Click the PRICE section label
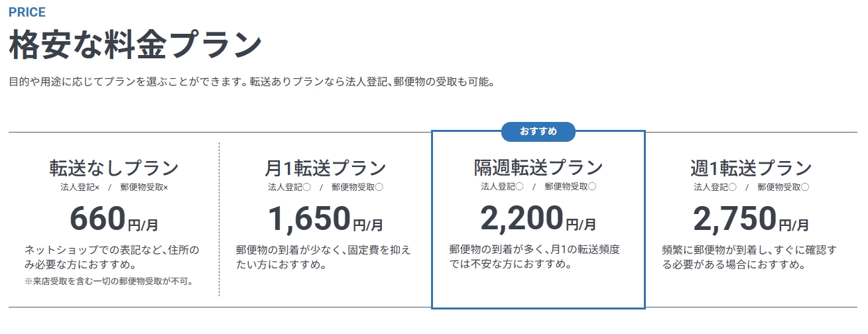868x334 pixels. pos(27,13)
